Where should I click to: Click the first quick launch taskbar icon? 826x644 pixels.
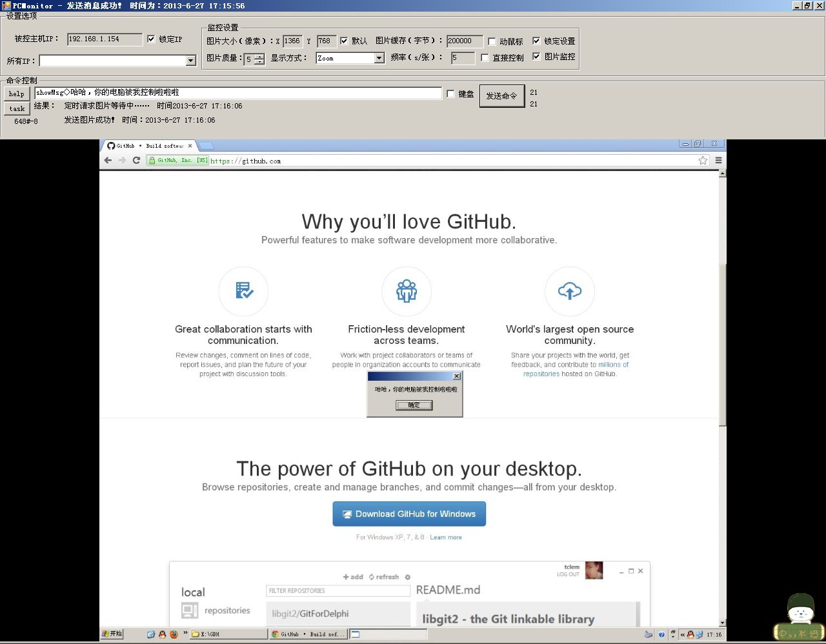tap(150, 634)
